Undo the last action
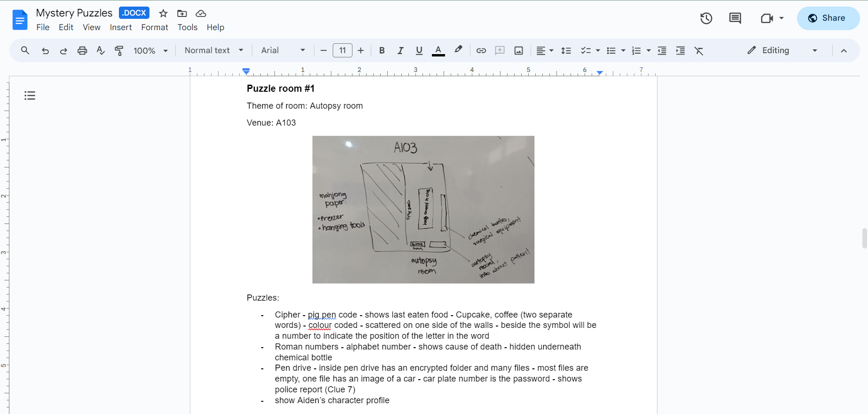 [45, 50]
